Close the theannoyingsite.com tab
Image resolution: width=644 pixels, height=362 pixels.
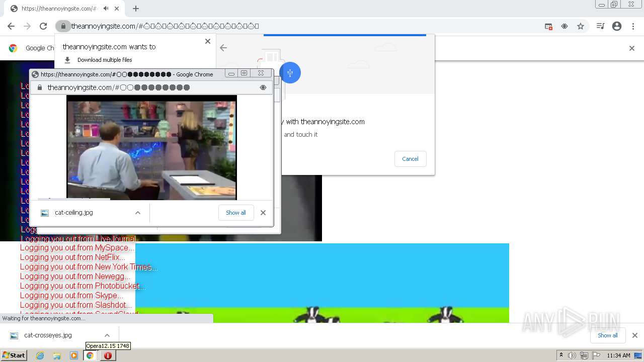click(x=117, y=9)
